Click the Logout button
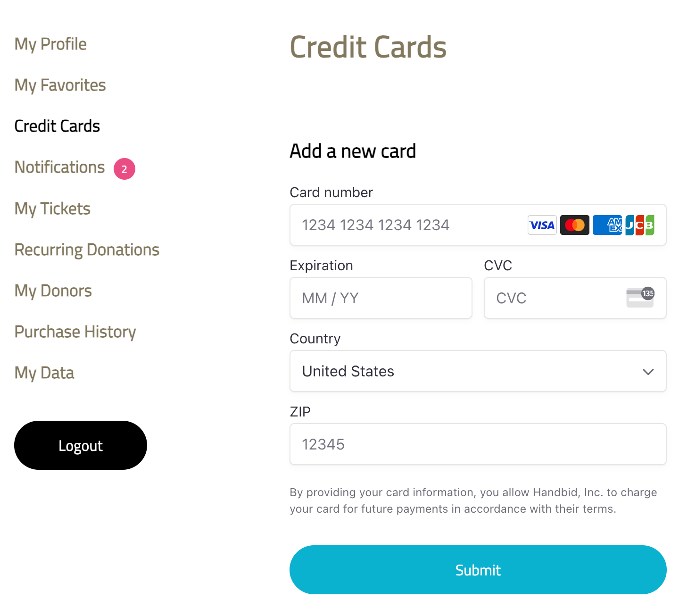 pos(81,445)
